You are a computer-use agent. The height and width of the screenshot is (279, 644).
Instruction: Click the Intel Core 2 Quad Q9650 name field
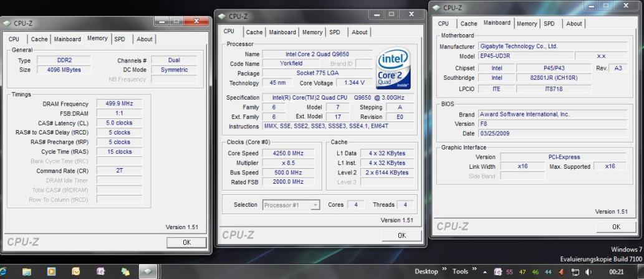(317, 54)
